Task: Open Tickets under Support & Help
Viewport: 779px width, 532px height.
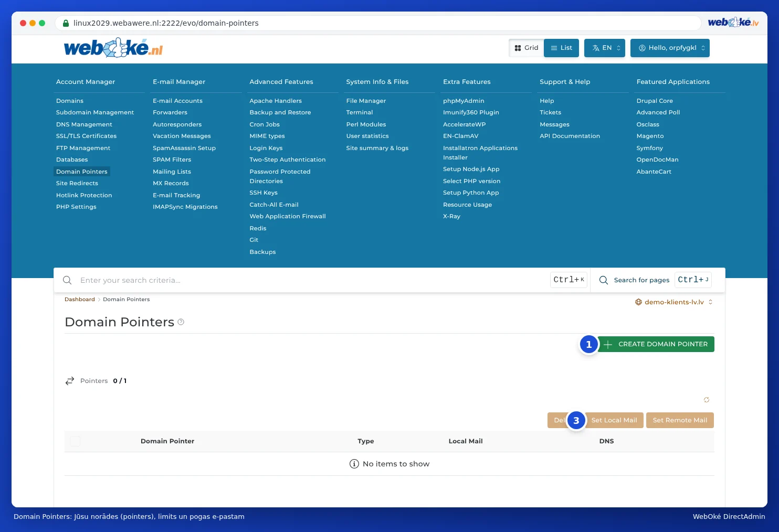Action: [x=550, y=112]
